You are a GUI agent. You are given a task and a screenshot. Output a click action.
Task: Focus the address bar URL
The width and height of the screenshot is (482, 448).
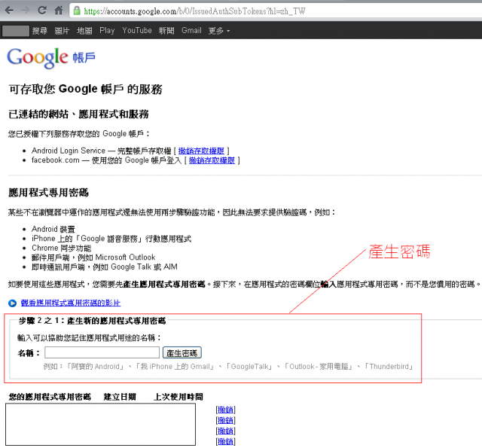pyautogui.click(x=194, y=11)
